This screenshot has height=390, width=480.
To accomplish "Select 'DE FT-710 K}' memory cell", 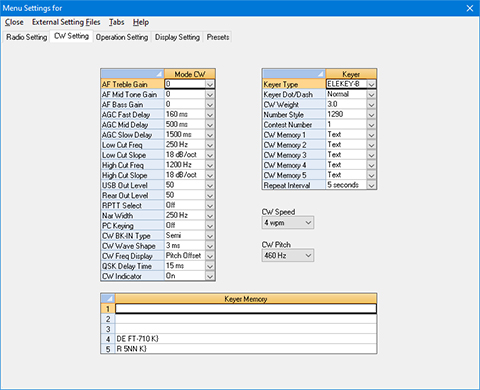I will point(246,339).
